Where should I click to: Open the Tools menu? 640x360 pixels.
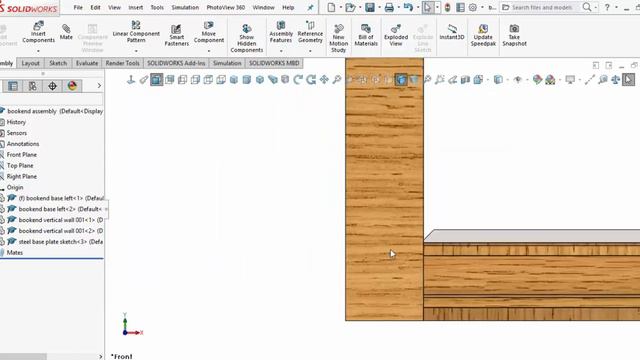[x=157, y=7]
